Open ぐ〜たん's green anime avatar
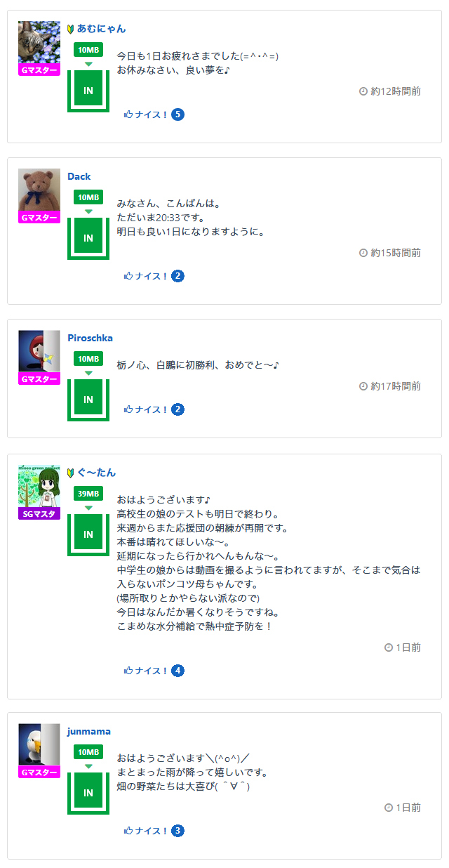Viewport: 449px width, 868px height. (39, 486)
